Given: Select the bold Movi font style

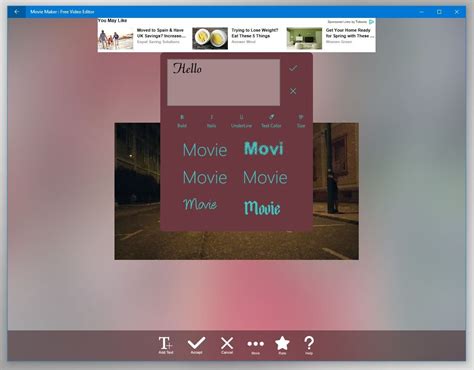Looking at the screenshot, I should coord(264,148).
